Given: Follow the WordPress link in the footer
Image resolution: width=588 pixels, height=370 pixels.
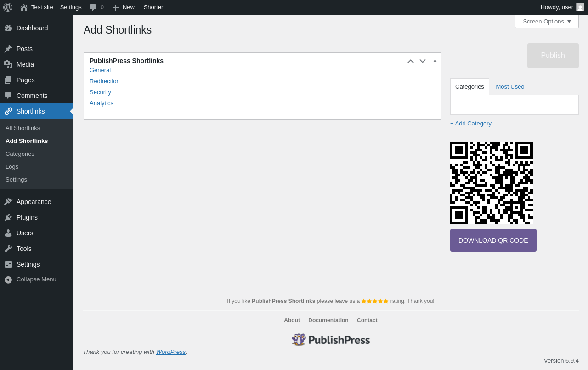Looking at the screenshot, I should [x=171, y=352].
